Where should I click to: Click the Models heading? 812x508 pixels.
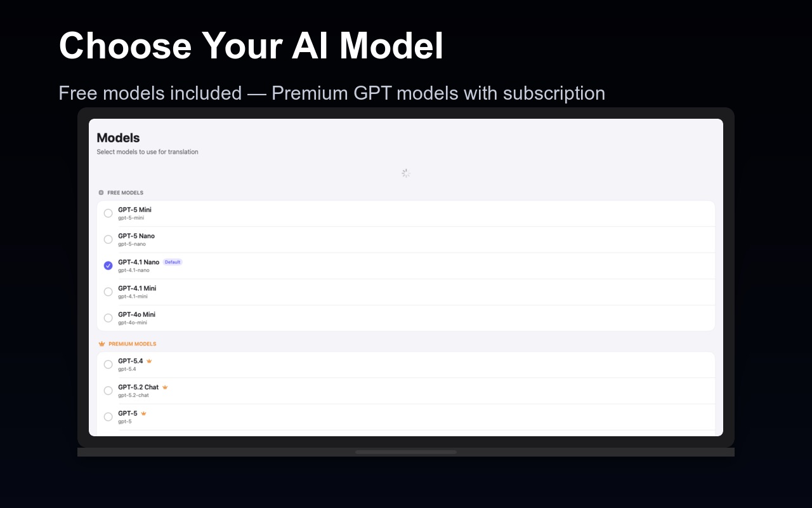pos(118,138)
